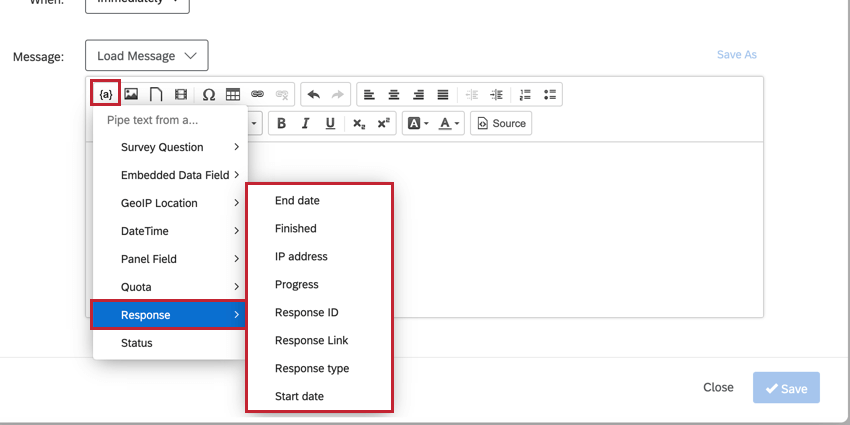Image resolution: width=850 pixels, height=425 pixels.
Task: Insert a table using the grid icon
Action: click(233, 94)
